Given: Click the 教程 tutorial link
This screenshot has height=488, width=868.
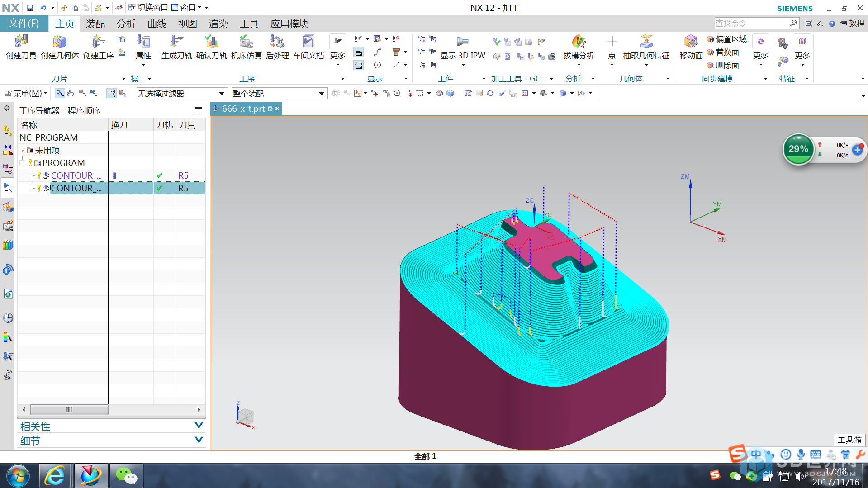Looking at the screenshot, I should pos(852,23).
